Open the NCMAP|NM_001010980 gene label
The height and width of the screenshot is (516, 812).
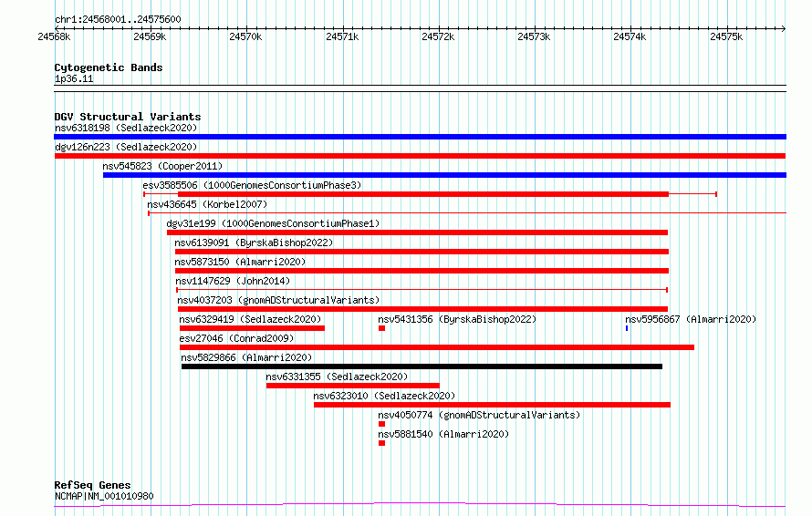pos(104,496)
